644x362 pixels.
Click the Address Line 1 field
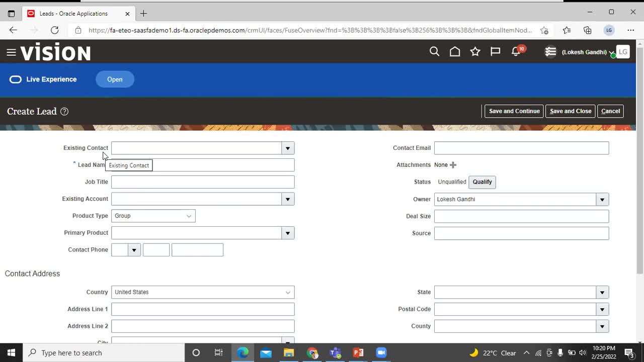(203, 309)
